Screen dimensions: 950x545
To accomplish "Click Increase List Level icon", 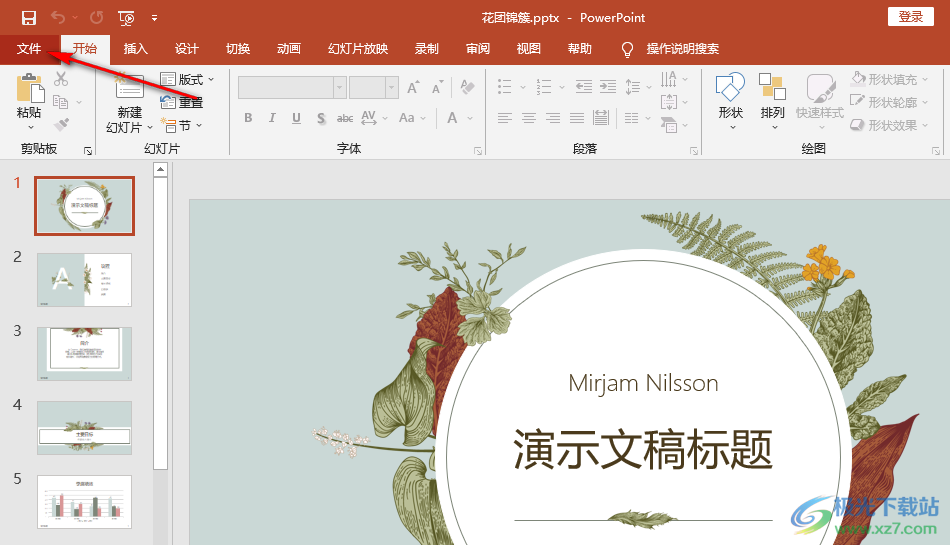I will (608, 87).
